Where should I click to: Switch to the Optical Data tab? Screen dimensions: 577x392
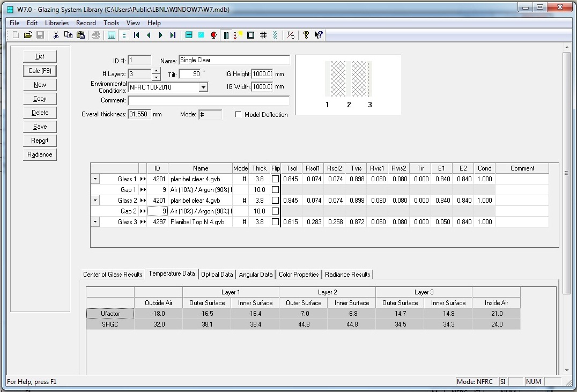pos(217,274)
